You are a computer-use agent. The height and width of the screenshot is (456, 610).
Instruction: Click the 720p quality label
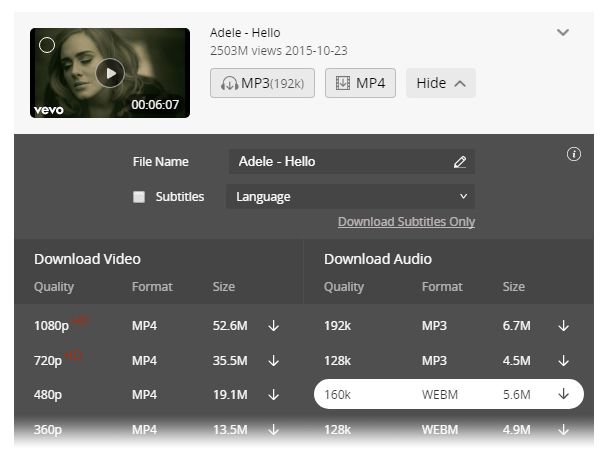click(48, 361)
